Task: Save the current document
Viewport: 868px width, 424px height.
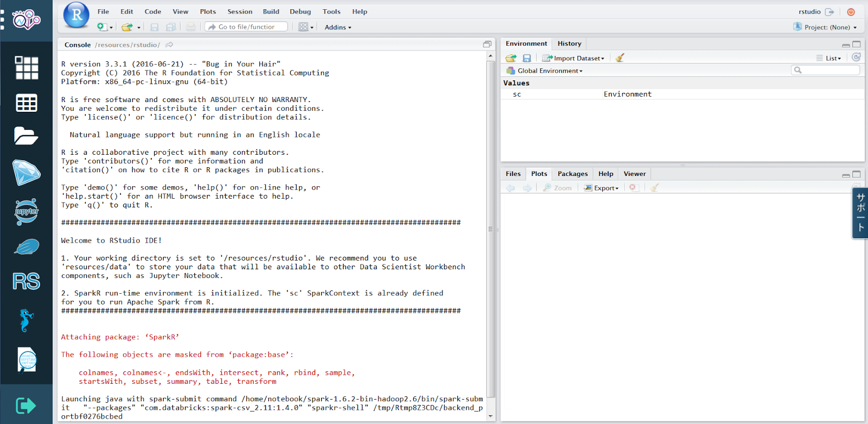Action: pos(155,27)
